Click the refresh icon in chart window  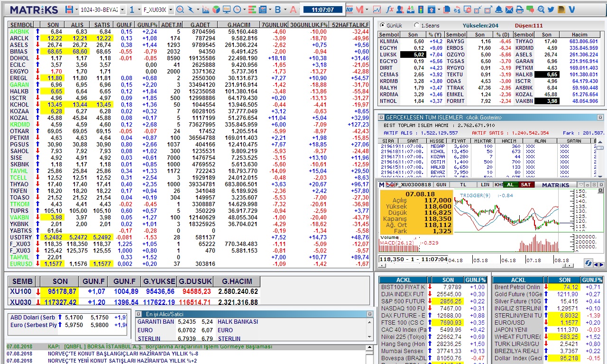(x=589, y=263)
